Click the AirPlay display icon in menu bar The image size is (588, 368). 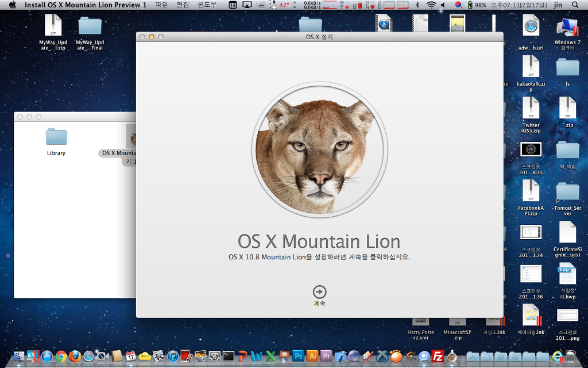(247, 5)
